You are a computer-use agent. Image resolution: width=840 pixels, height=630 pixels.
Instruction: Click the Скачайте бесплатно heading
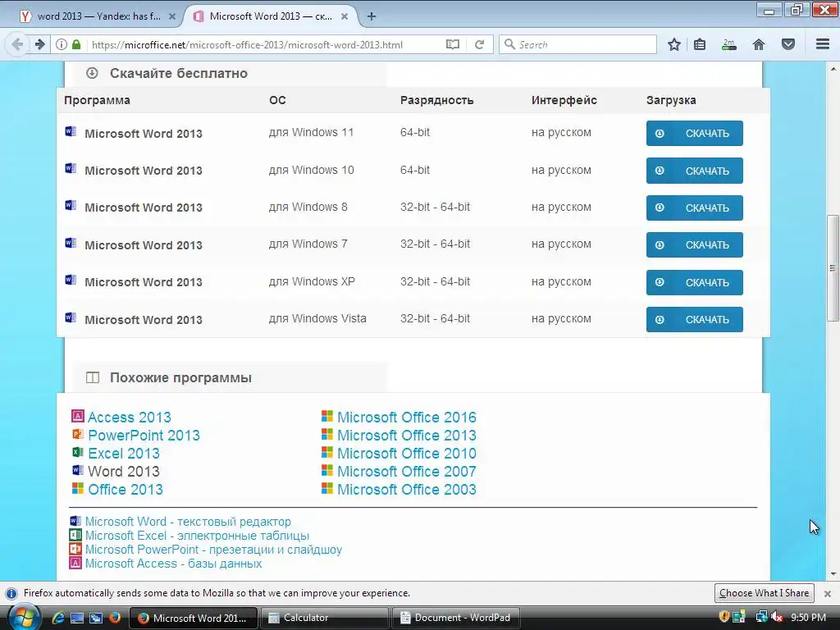[178, 73]
